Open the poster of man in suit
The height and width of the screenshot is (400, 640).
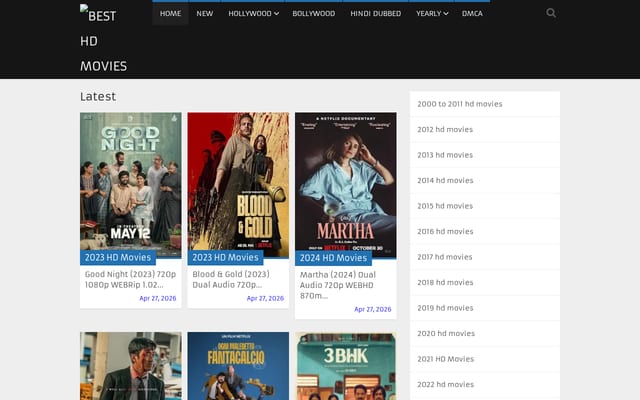pos(131,366)
